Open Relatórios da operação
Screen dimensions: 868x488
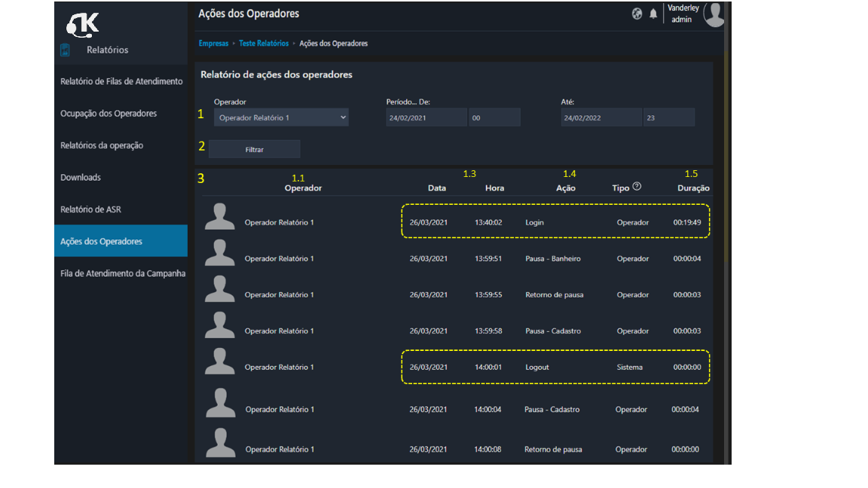coord(102,145)
